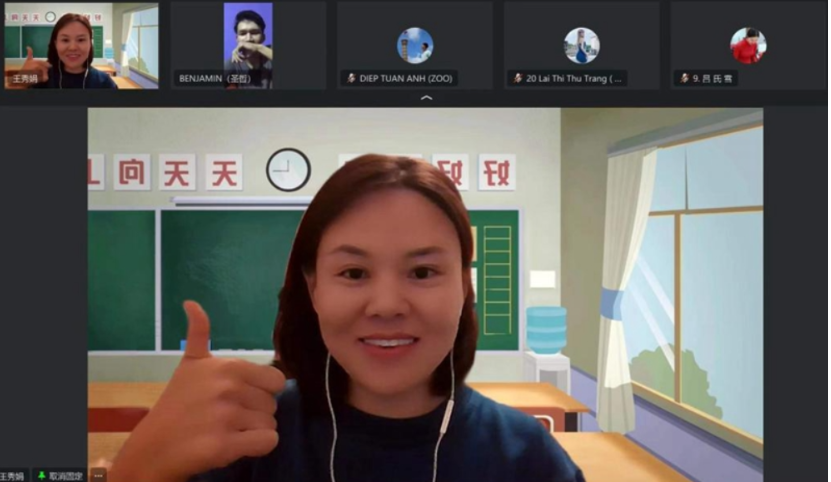Click the muted mic icon beside DIEP TUAN ANH
This screenshot has height=482, width=831.
351,78
